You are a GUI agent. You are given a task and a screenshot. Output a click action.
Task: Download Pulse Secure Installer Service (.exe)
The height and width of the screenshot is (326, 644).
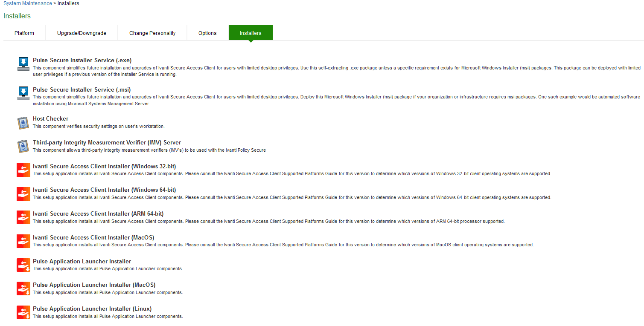82,60
